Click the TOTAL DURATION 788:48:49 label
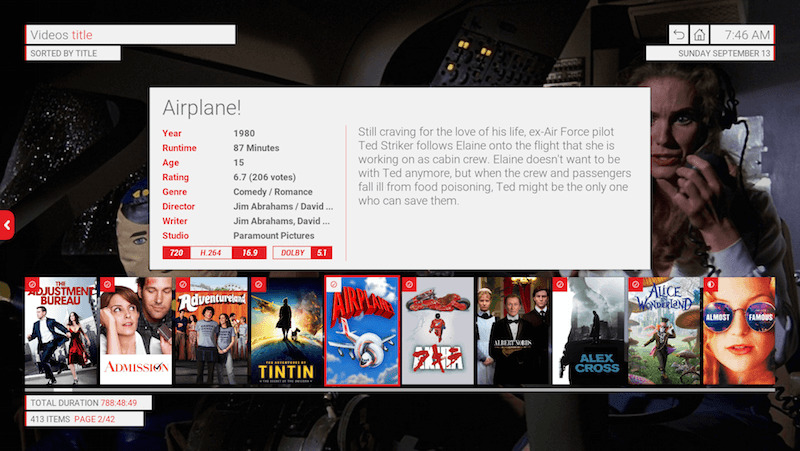The height and width of the screenshot is (451, 800). pos(88,403)
